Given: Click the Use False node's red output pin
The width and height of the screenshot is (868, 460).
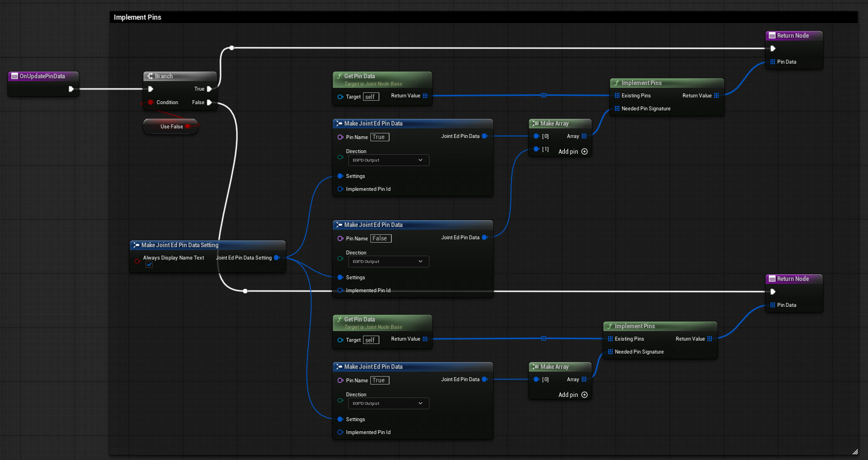Looking at the screenshot, I should pyautogui.click(x=188, y=127).
